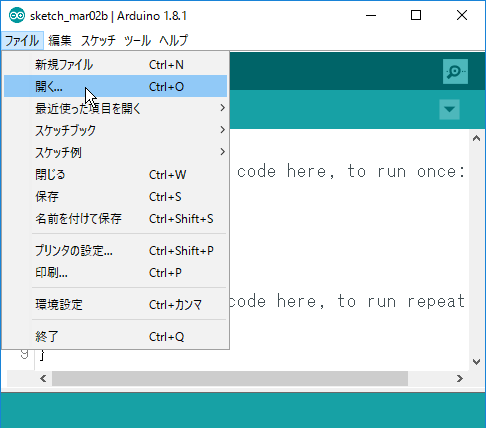The image size is (486, 428).
Task: Open the ヘルプ menu
Action: (173, 41)
